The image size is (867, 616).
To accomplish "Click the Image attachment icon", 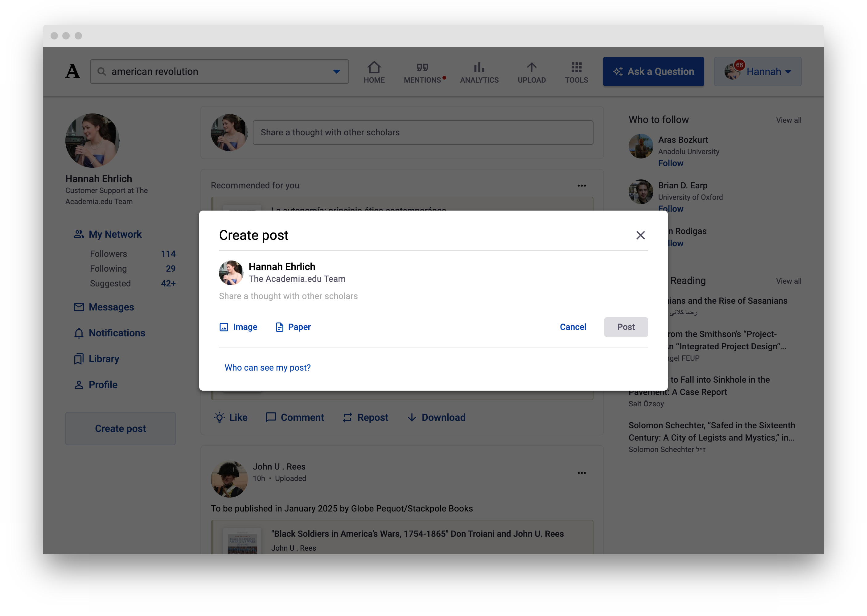I will pyautogui.click(x=224, y=327).
